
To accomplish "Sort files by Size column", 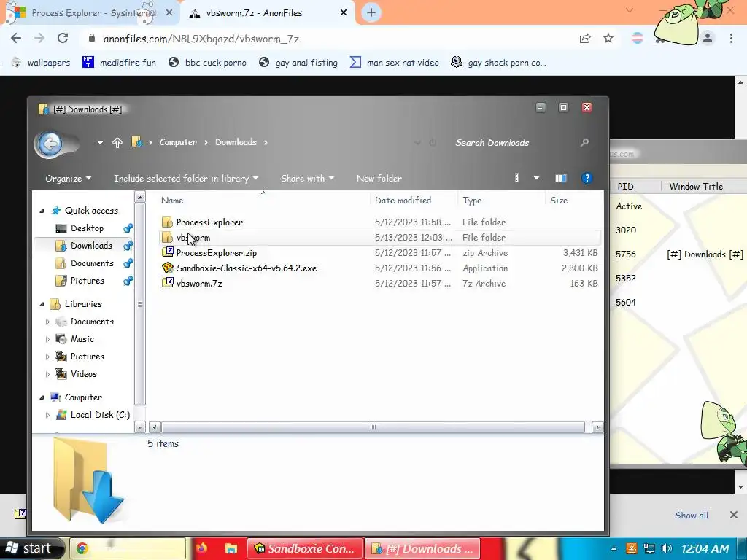I will (559, 201).
